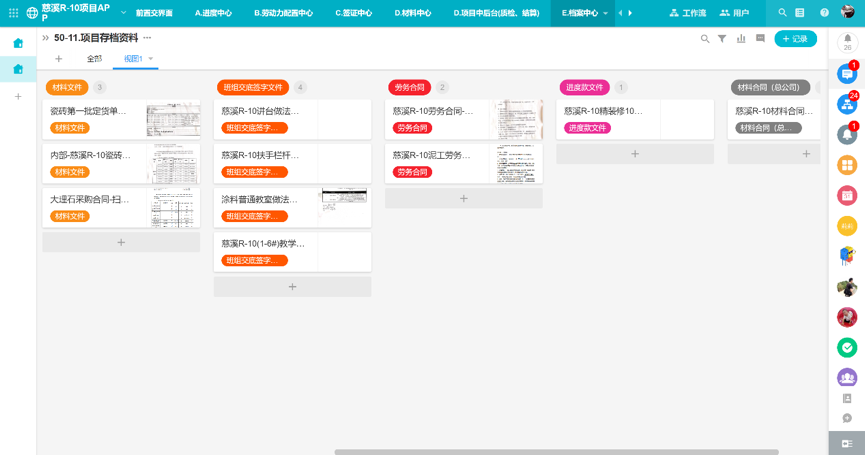Open the user avatar in the header
This screenshot has width=865, height=455.
click(847, 12)
